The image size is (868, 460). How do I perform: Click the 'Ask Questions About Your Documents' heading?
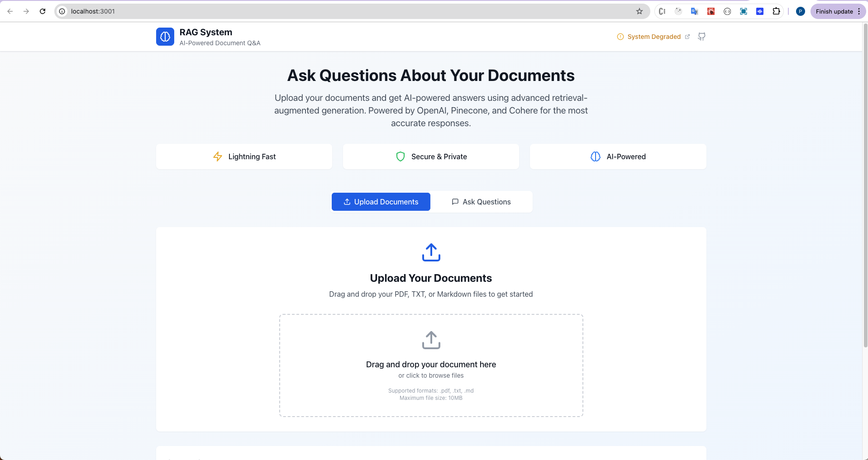tap(431, 76)
